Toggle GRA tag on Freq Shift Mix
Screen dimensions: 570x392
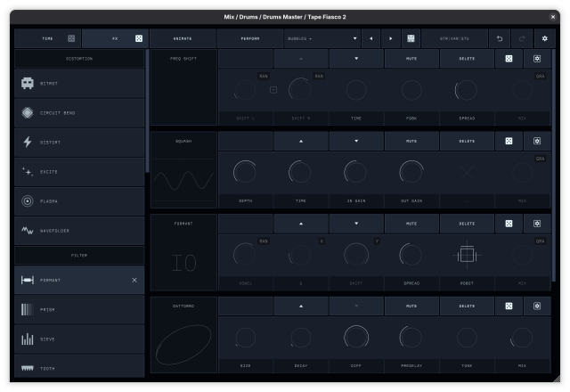coord(541,76)
